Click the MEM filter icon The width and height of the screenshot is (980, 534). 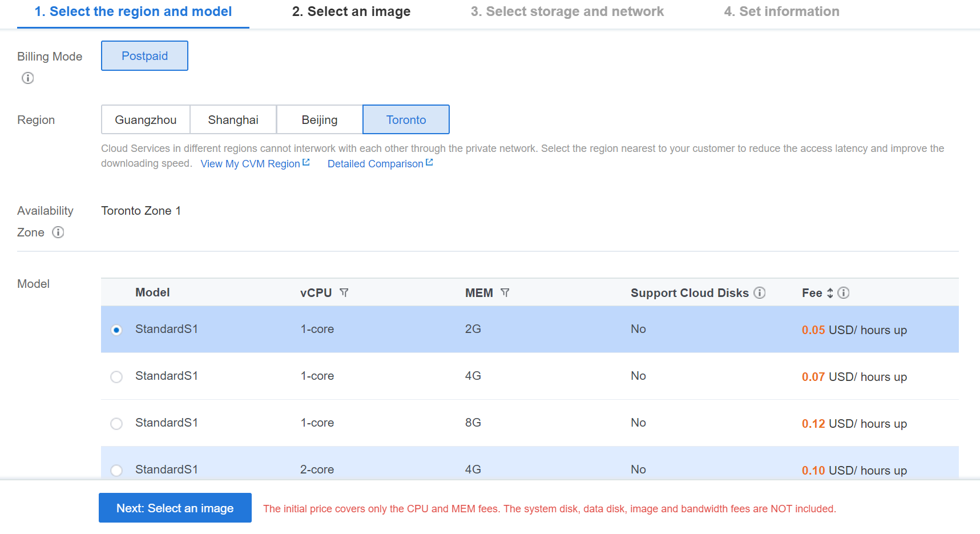point(505,292)
